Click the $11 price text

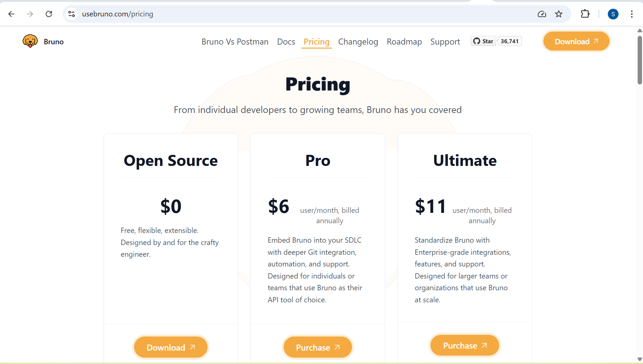[430, 206]
